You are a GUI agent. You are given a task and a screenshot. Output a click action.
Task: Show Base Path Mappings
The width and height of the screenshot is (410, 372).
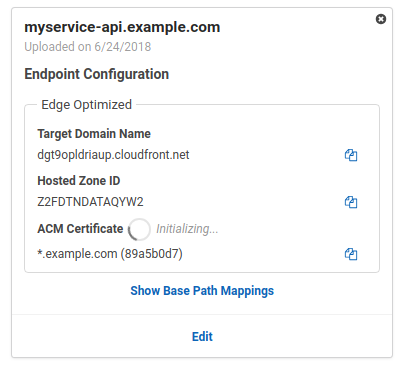coord(202,291)
